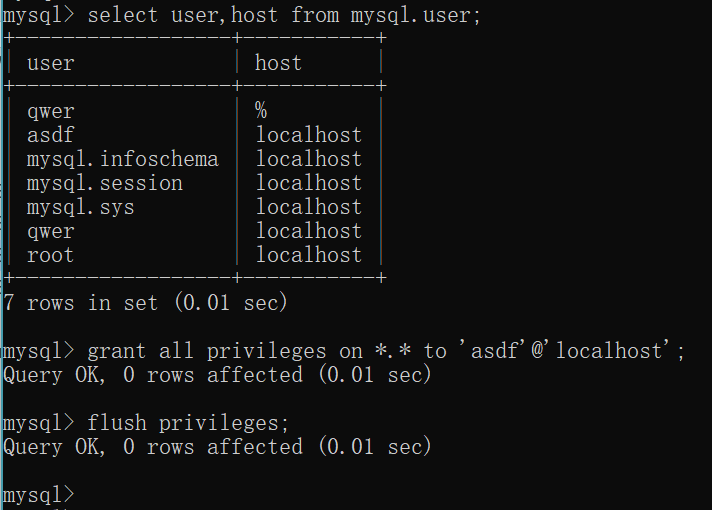The width and height of the screenshot is (712, 510).
Task: Click localhost beside the root user
Action: click(309, 254)
